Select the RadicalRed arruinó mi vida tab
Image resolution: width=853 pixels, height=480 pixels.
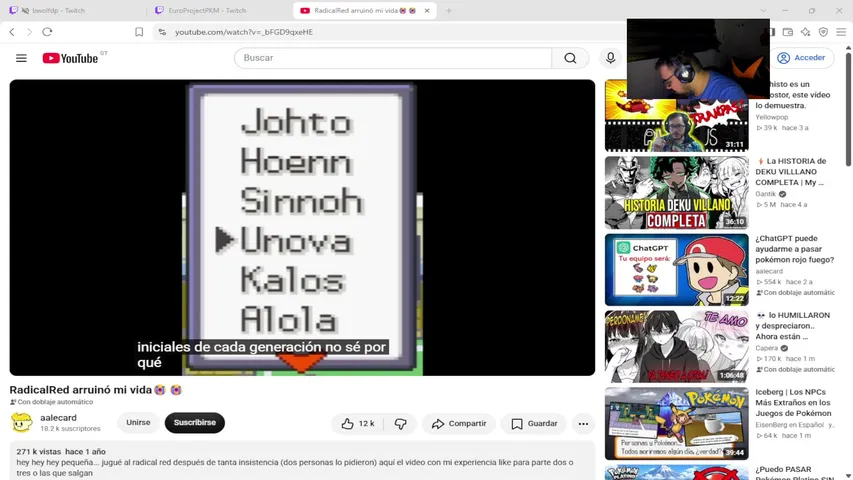tap(359, 10)
